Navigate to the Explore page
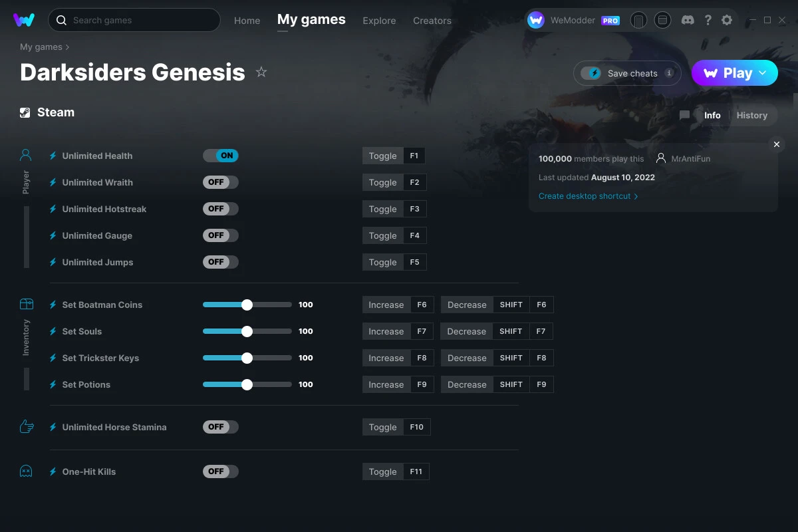The height and width of the screenshot is (532, 798). 379,21
